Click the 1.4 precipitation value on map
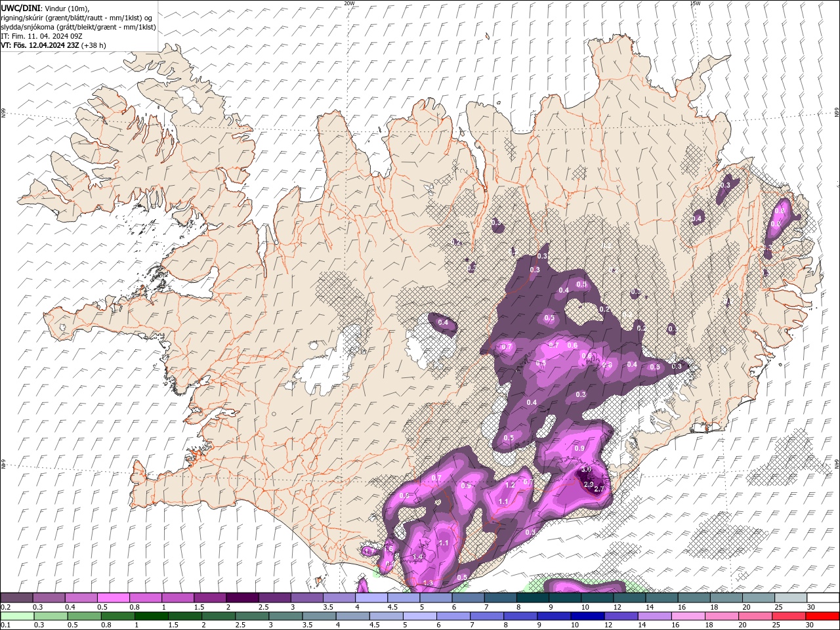The image size is (840, 630). click(x=417, y=556)
